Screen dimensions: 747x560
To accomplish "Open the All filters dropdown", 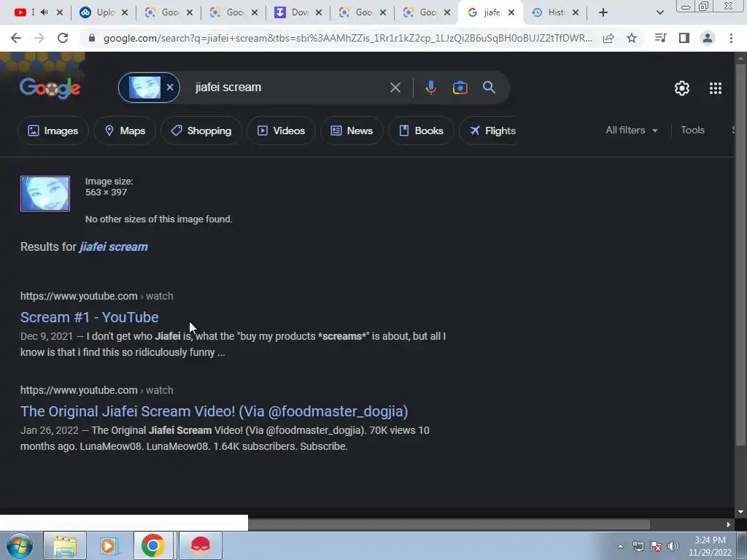I will [x=631, y=130].
